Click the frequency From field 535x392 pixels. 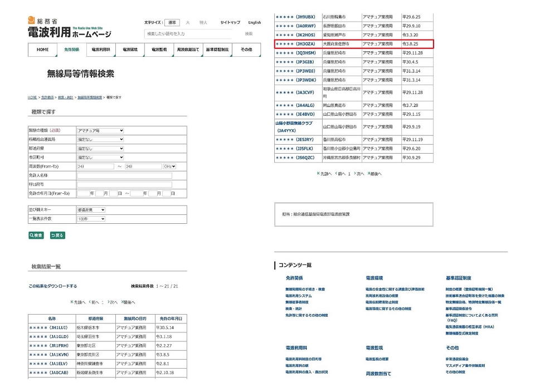95,166
